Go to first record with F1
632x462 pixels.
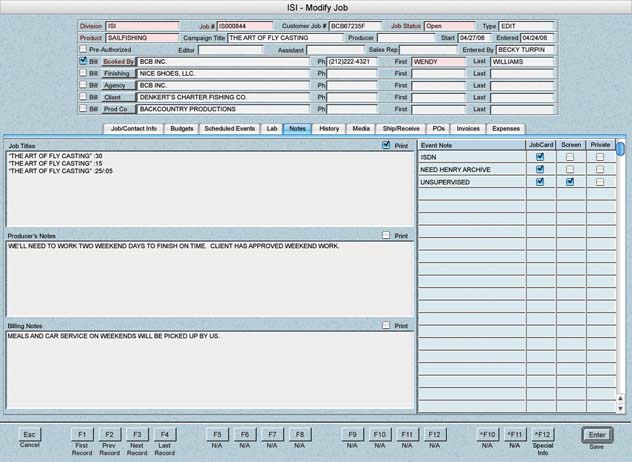[x=81, y=434]
